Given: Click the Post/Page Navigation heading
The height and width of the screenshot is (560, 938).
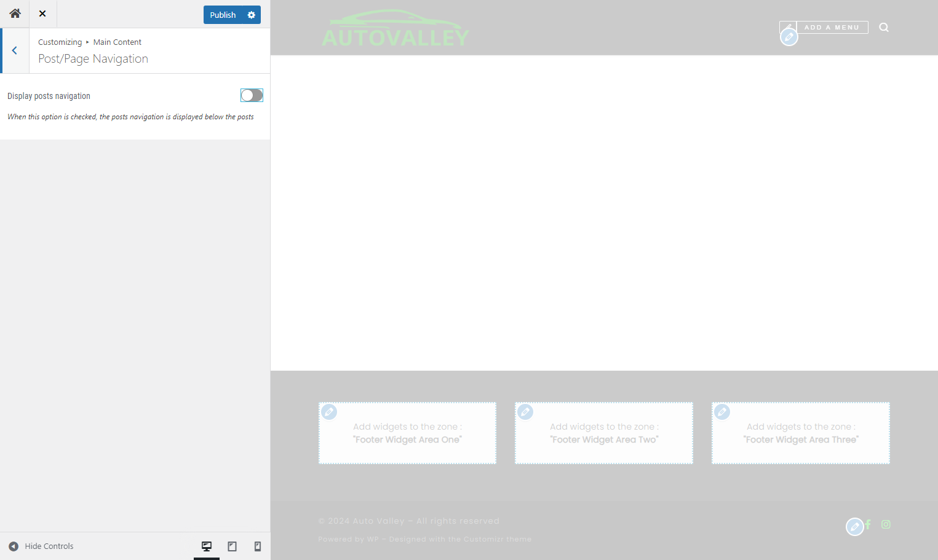Looking at the screenshot, I should 93,59.
